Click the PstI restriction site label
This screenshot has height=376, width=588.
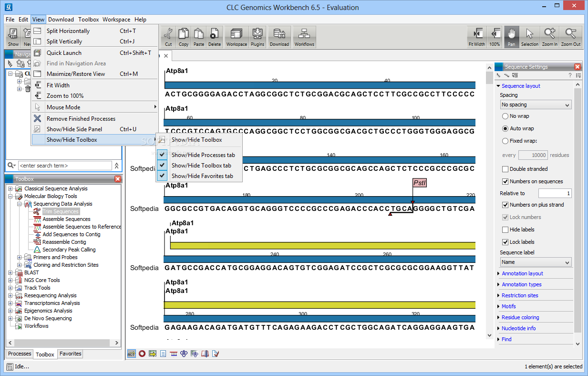click(420, 183)
